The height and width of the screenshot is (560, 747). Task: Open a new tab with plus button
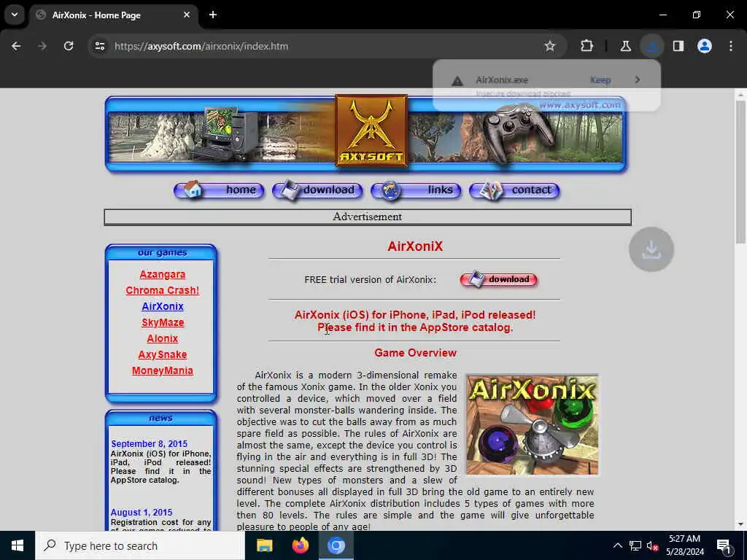tap(213, 15)
